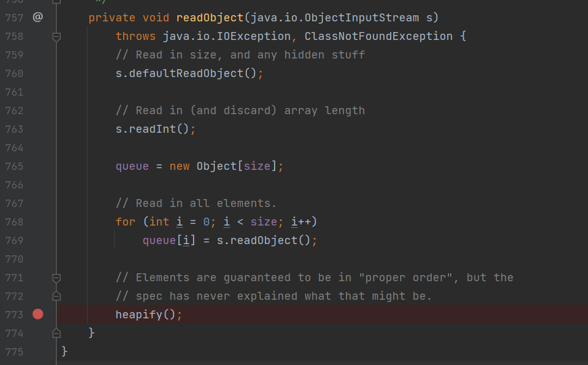Click the 'new' keyword on line 765

179,166
